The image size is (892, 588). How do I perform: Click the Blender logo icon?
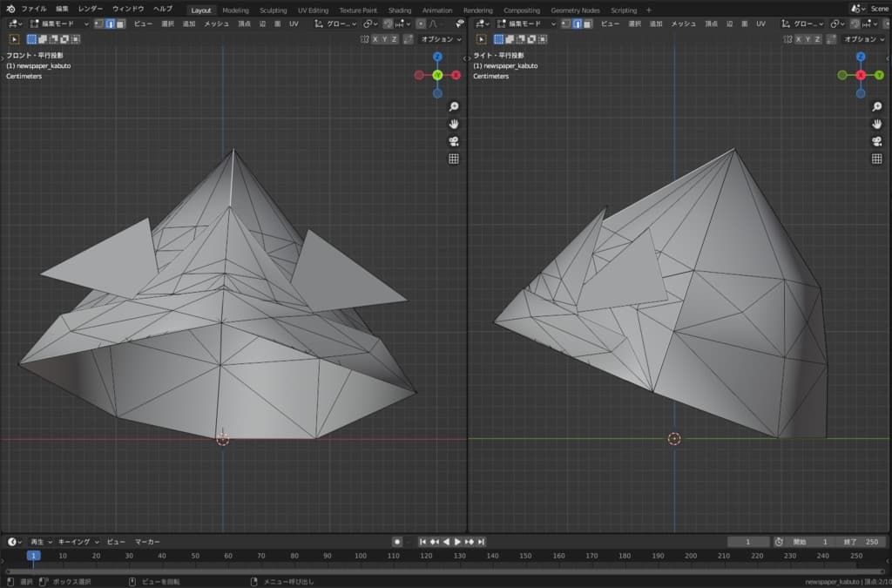[x=9, y=9]
